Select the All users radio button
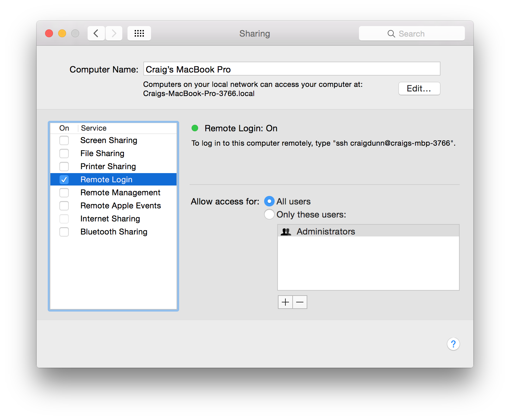This screenshot has width=510, height=420. [x=269, y=201]
